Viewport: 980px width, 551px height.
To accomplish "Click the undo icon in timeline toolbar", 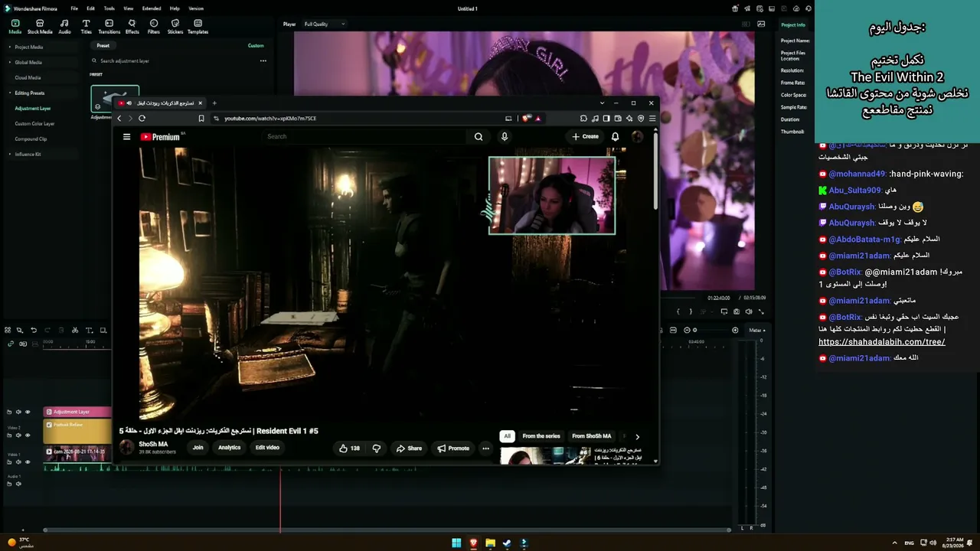I will 34,331.
